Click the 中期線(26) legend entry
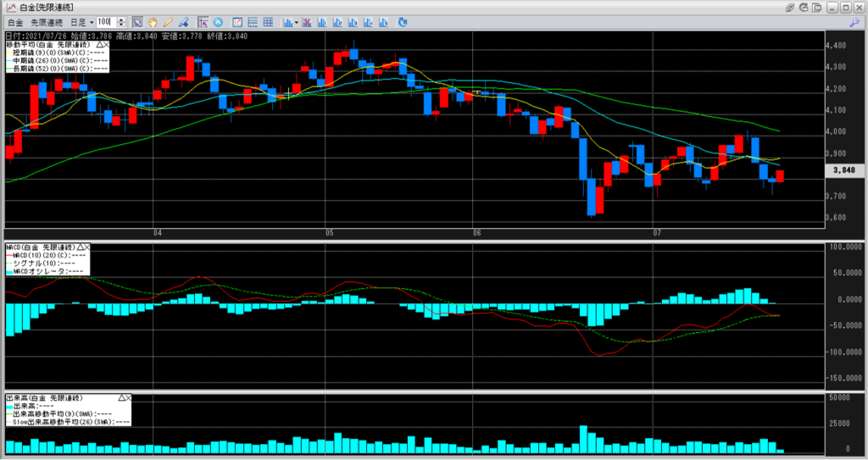The height and width of the screenshot is (460, 868). point(57,60)
